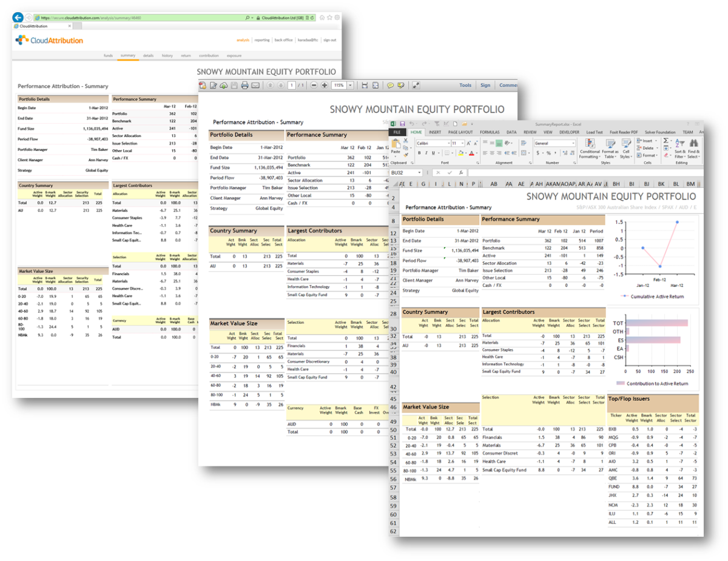Click the Format as Table icon
Screen dimensions: 728x561
tap(610, 150)
